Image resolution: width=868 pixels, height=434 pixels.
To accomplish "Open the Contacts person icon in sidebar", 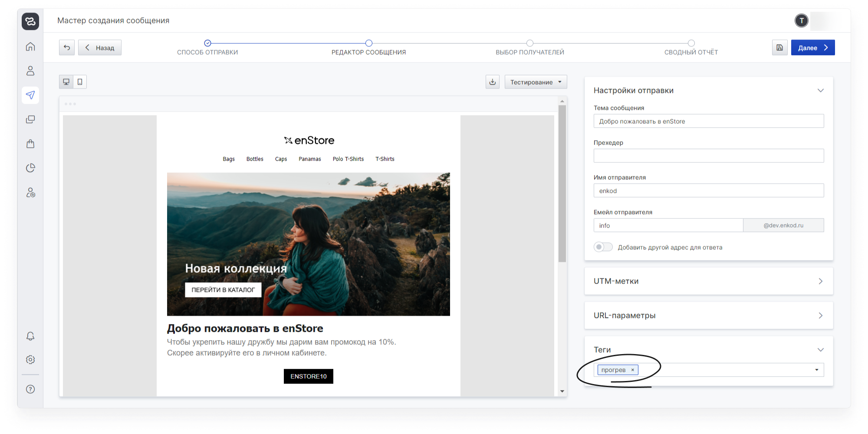I will pos(30,71).
